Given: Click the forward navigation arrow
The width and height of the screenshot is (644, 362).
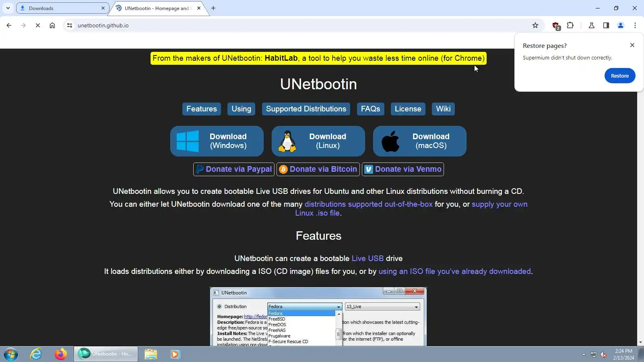Looking at the screenshot, I should [23, 25].
